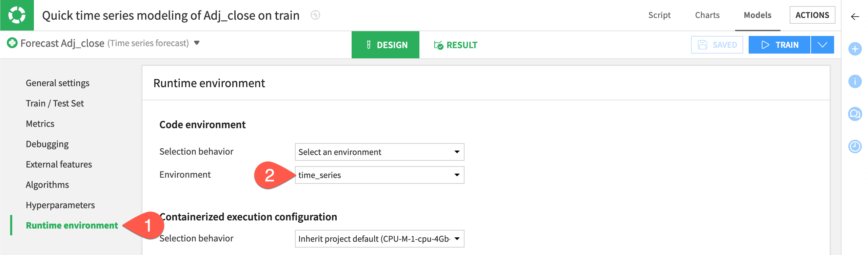This screenshot has width=868, height=255.
Task: Click the page title Quick time series modeling
Action: click(171, 15)
